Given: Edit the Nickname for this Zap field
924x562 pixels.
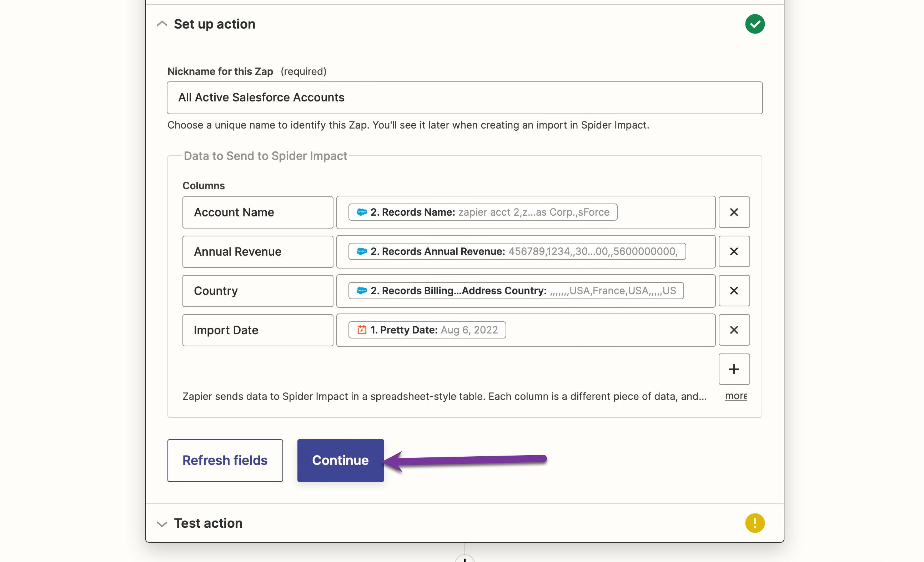Looking at the screenshot, I should coord(464,97).
